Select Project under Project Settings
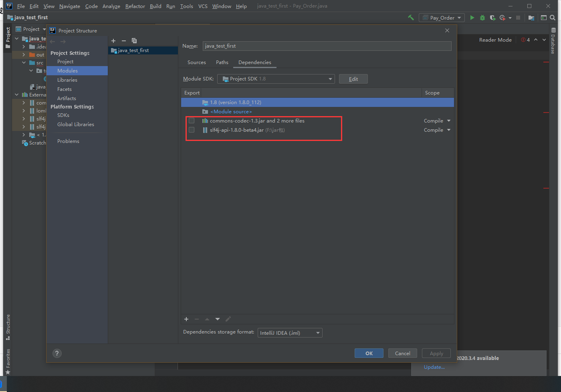Viewport: 561px width, 392px height. pos(65,62)
